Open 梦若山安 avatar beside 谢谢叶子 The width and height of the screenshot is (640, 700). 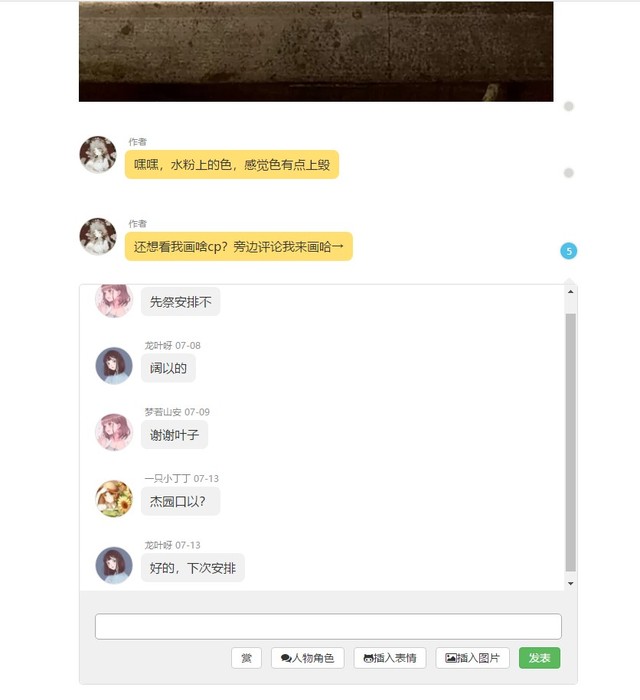click(x=114, y=432)
